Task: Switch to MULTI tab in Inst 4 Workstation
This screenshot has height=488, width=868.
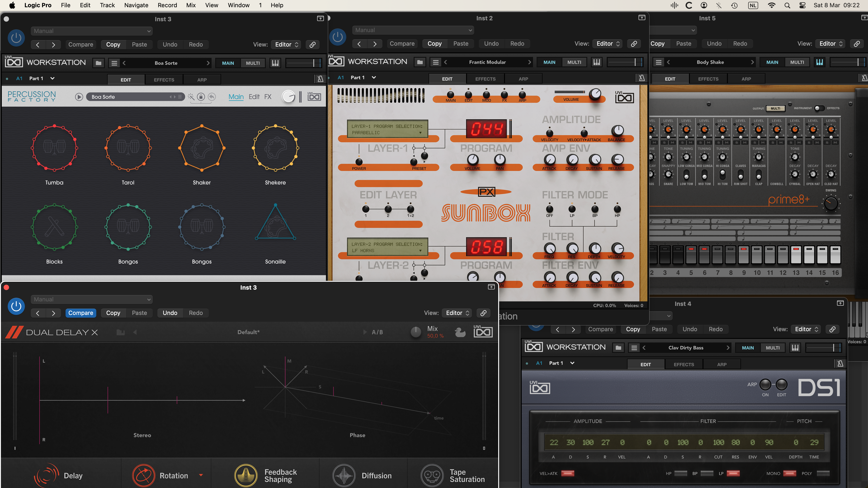Action: click(x=773, y=348)
